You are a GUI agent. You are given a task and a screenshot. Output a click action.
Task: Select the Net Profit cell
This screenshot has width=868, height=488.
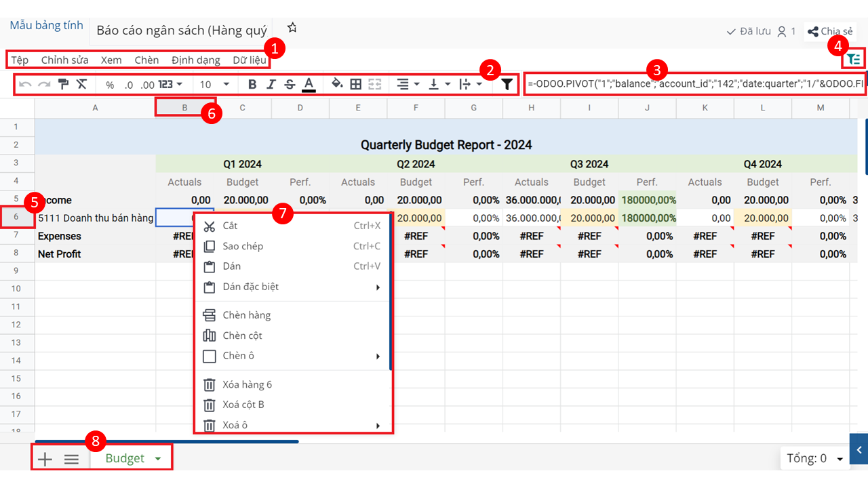click(96, 253)
